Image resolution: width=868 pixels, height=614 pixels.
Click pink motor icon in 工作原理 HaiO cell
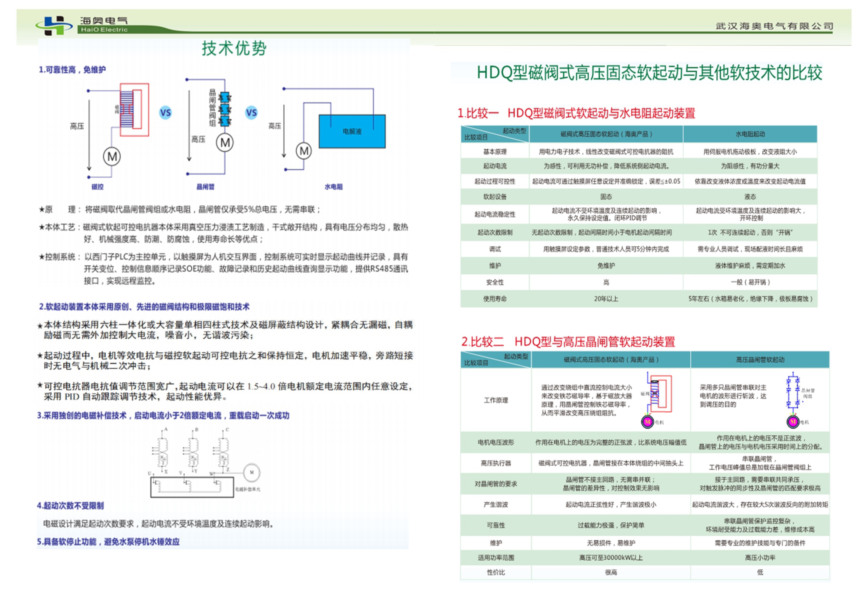647,421
